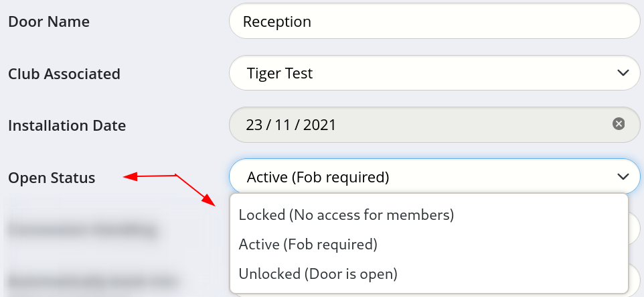The width and height of the screenshot is (644, 297).
Task: Select the day value 23 in Installation Date
Action: 254,125
